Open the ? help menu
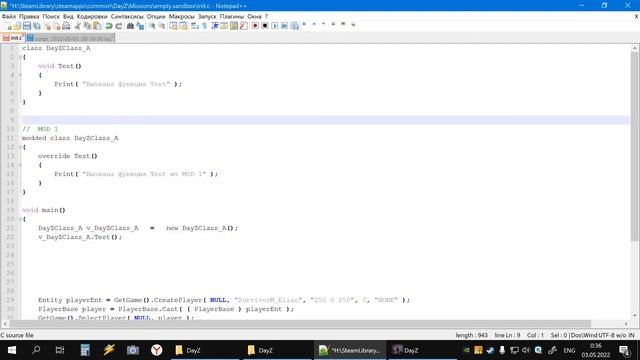Screen dimensions: 640x360 point(267,16)
